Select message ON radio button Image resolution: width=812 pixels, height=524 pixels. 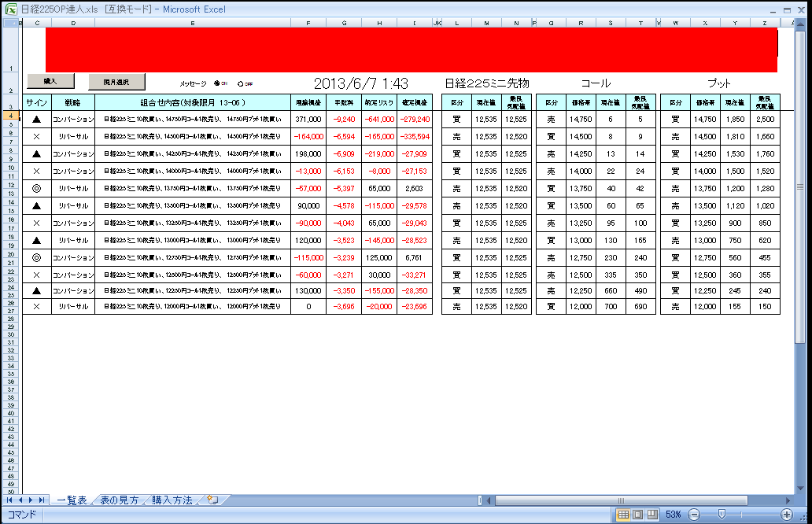(217, 83)
